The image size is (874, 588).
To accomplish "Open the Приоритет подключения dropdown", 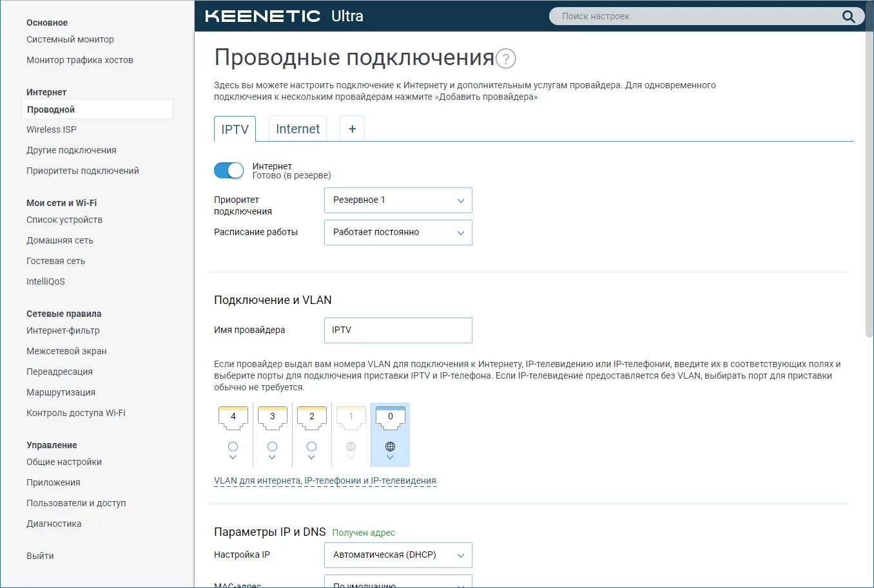I will click(398, 200).
